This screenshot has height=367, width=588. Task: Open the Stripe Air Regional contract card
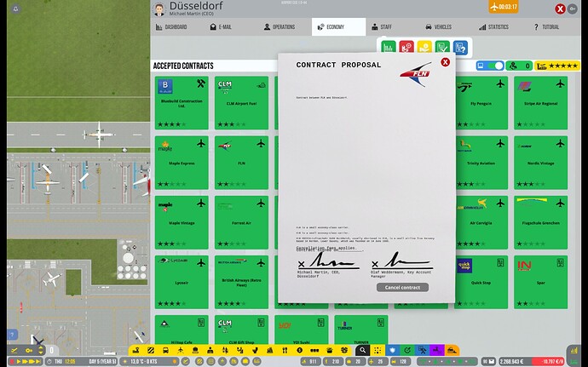click(x=541, y=103)
